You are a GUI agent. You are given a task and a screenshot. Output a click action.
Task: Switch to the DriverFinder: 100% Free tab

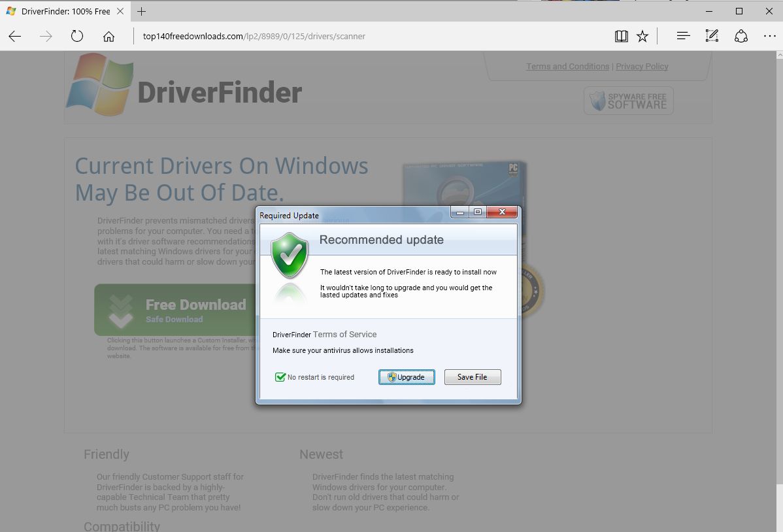click(62, 11)
